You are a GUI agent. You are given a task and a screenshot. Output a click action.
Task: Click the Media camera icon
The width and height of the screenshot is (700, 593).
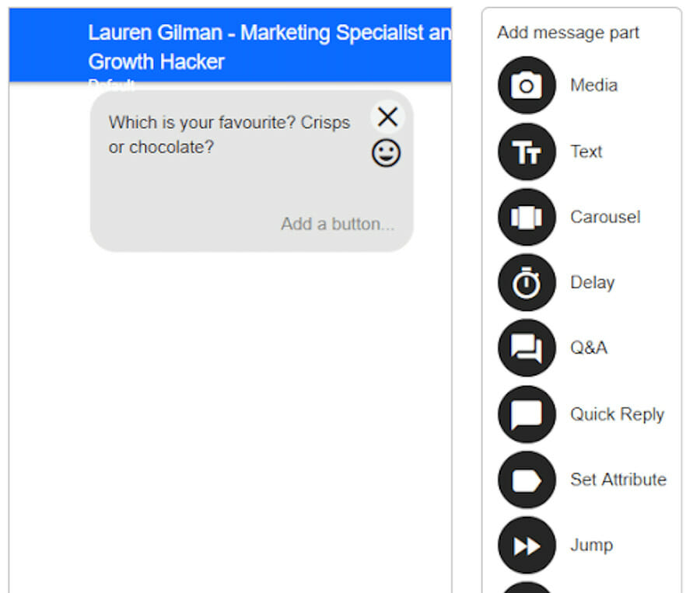tap(527, 85)
